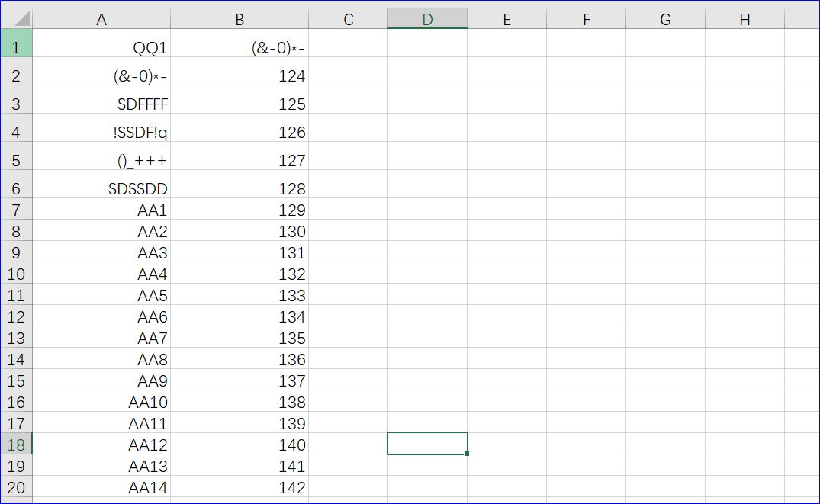Select row 2 header
820x504 pixels.
click(16, 71)
